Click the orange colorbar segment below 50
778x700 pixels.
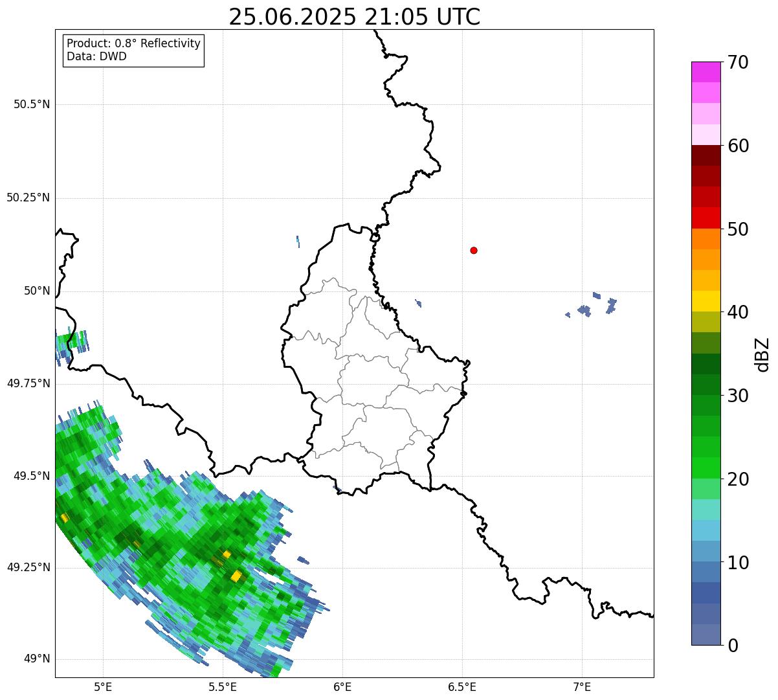tap(706, 239)
